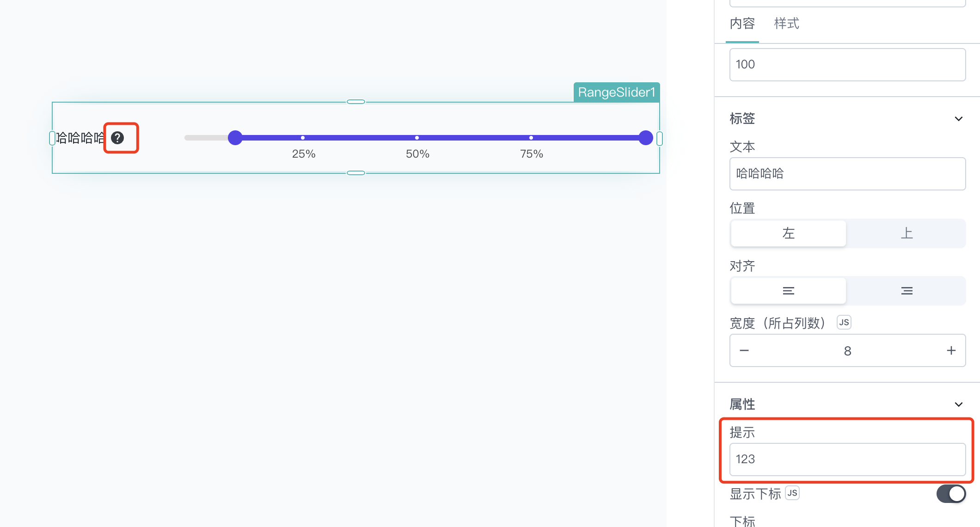980x527 pixels.
Task: Collapse the 属性 section
Action: pos(959,404)
